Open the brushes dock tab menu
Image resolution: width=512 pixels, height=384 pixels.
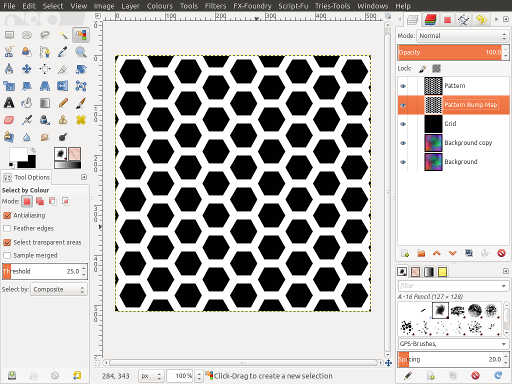(506, 271)
